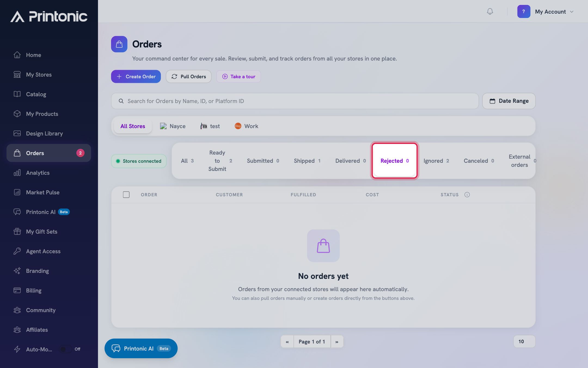Select the Rejected tab
Image resolution: width=588 pixels, height=368 pixels.
(x=395, y=161)
